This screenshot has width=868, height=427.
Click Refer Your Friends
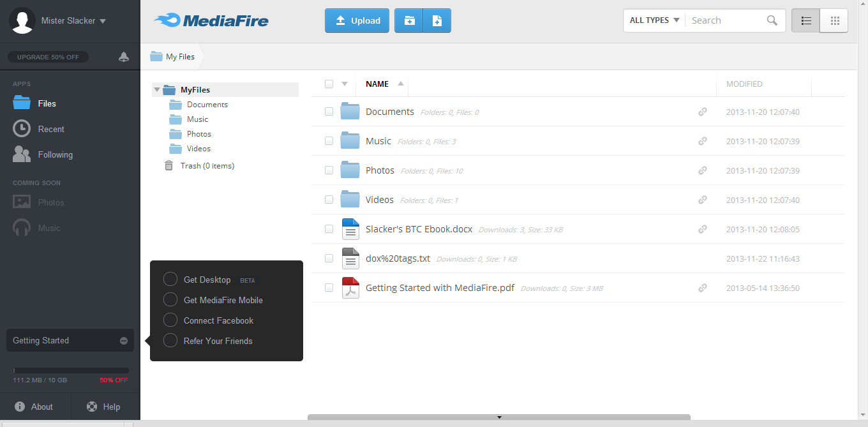[x=218, y=341]
